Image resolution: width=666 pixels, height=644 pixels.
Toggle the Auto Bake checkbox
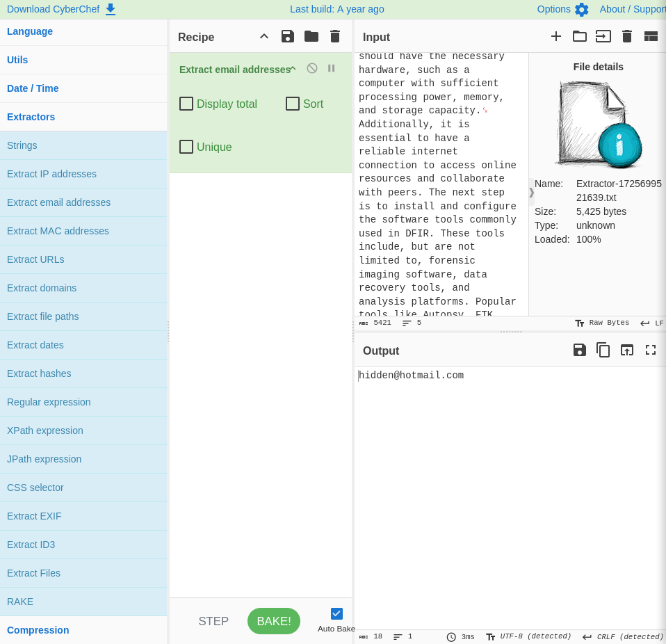coord(336,613)
